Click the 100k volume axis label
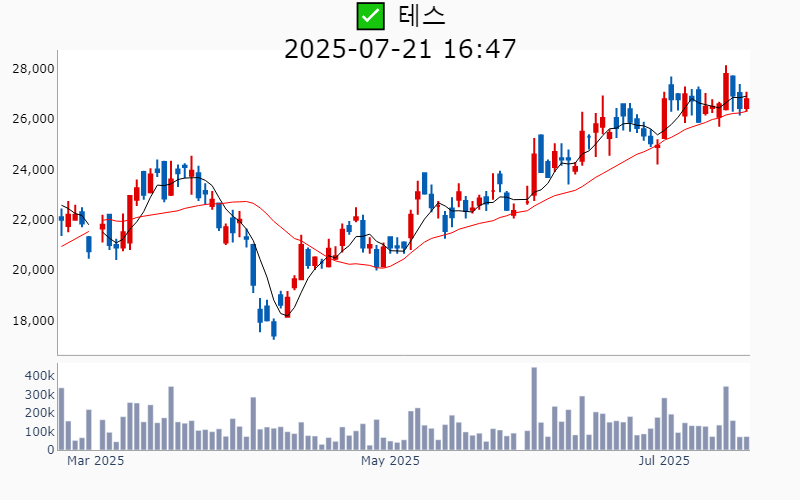The image size is (800, 500). [40, 432]
